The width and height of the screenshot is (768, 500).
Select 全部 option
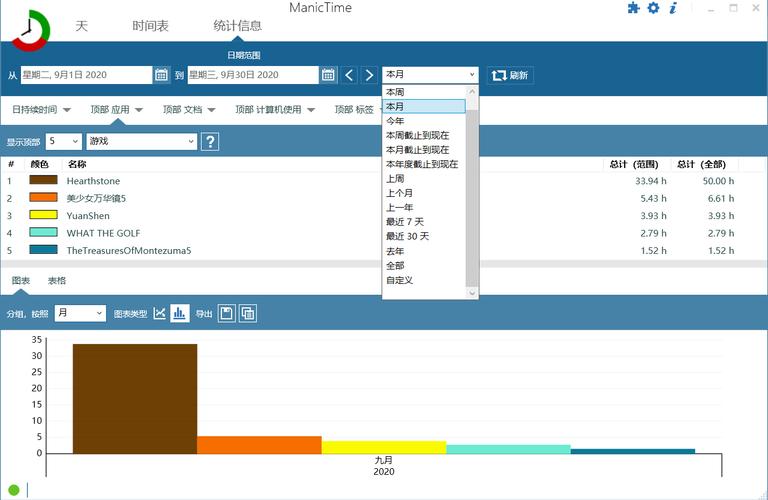click(x=424, y=265)
